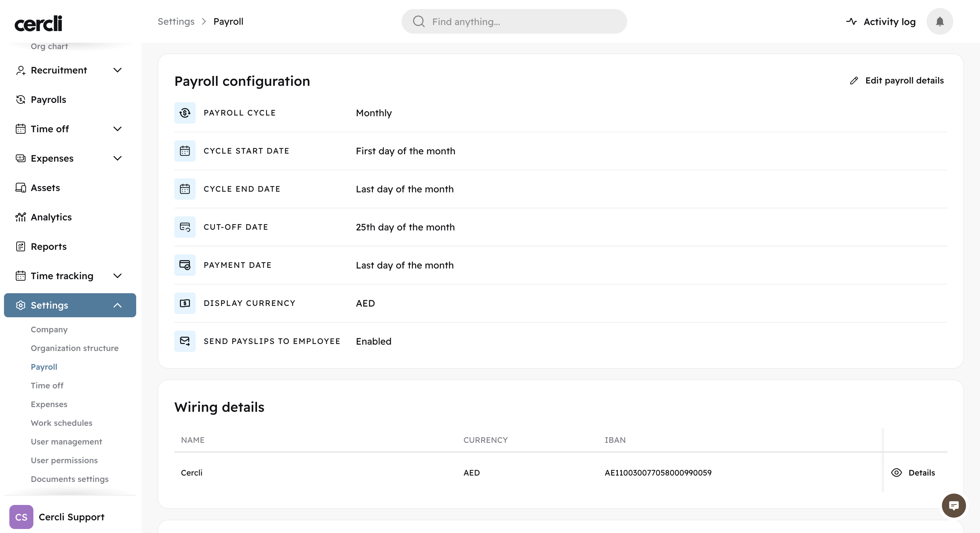This screenshot has height=533, width=980.
Task: Click the send payslips envelope icon
Action: (185, 341)
